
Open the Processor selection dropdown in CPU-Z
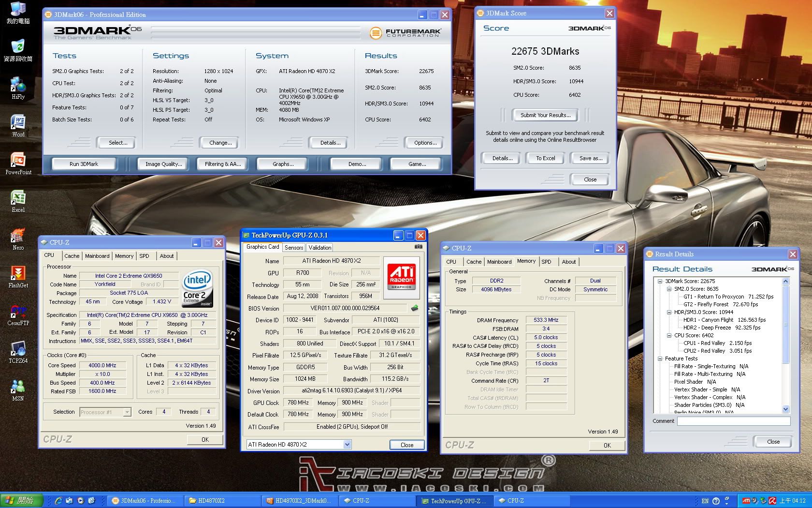(127, 412)
